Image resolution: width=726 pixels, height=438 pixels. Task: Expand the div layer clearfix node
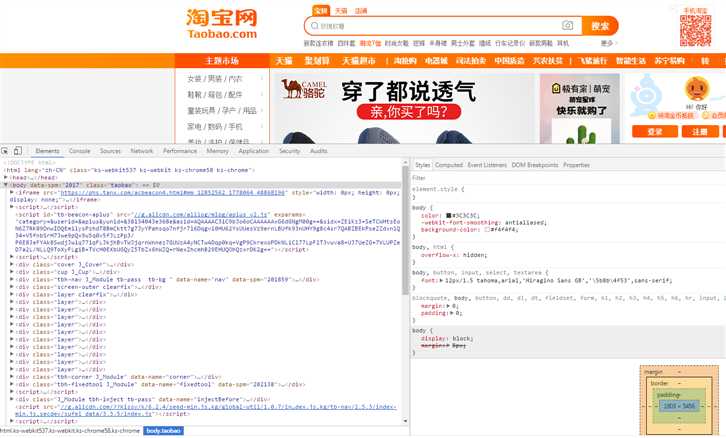(x=12, y=294)
